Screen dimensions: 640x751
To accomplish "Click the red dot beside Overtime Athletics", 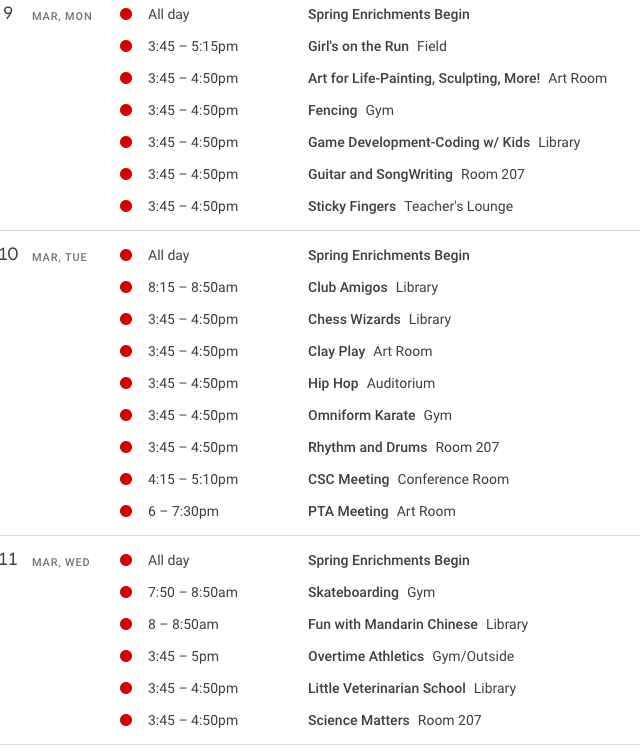I will (126, 656).
